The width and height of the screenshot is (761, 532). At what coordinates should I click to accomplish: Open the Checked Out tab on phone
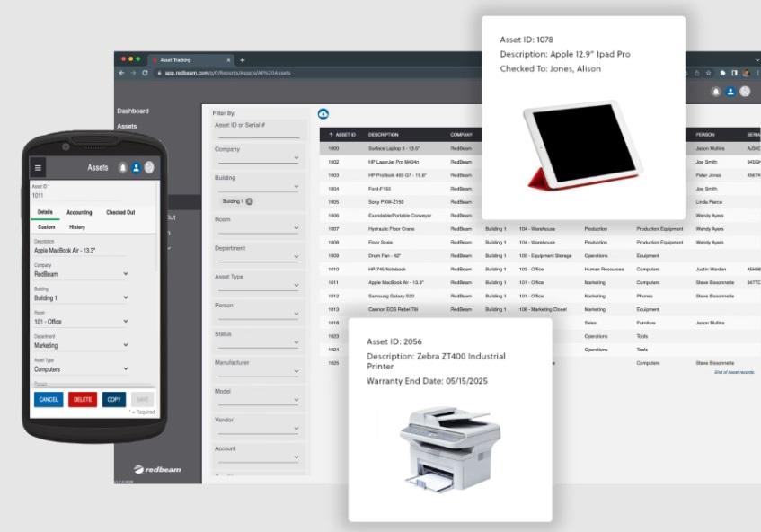120,213
